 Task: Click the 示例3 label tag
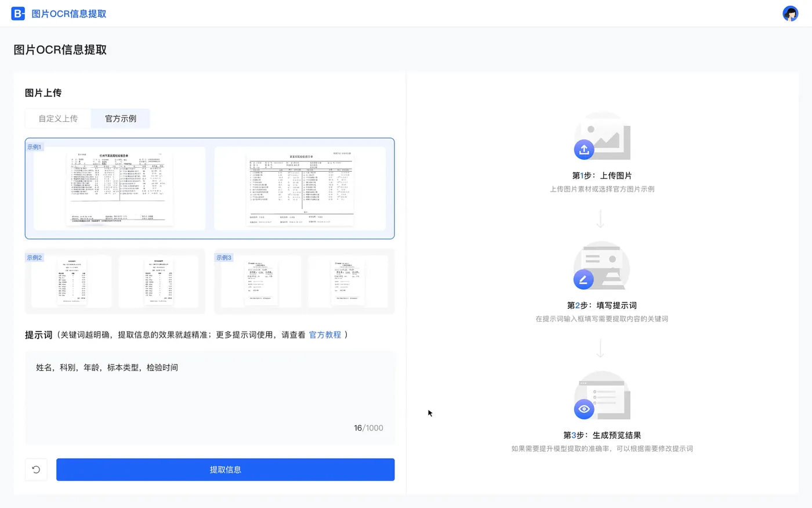[x=224, y=257]
